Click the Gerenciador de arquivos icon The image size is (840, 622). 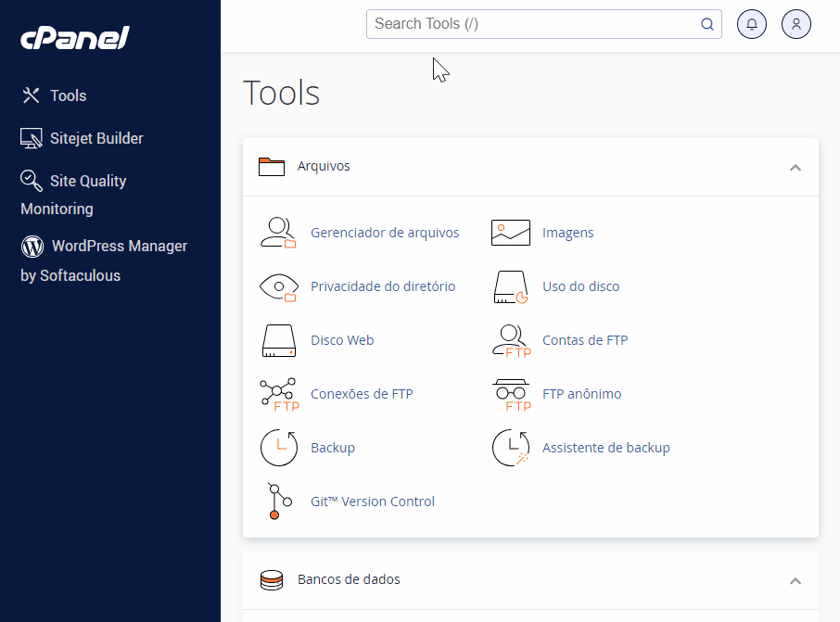point(278,233)
